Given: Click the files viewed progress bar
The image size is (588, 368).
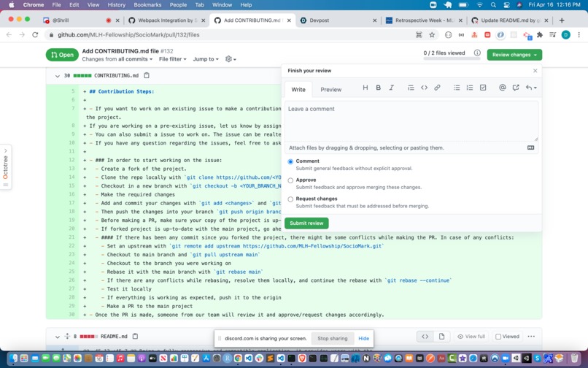Looking at the screenshot, I should coord(451,58).
